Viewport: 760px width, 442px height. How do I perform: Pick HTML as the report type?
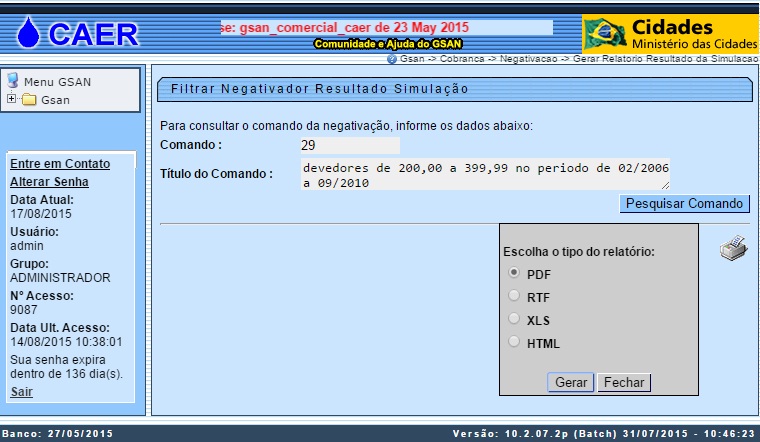[514, 343]
